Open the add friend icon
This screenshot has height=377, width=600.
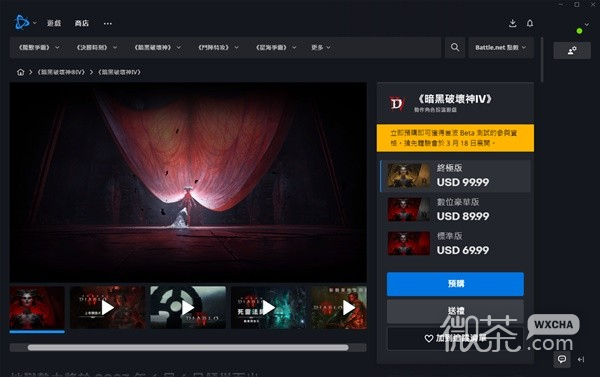[x=572, y=51]
